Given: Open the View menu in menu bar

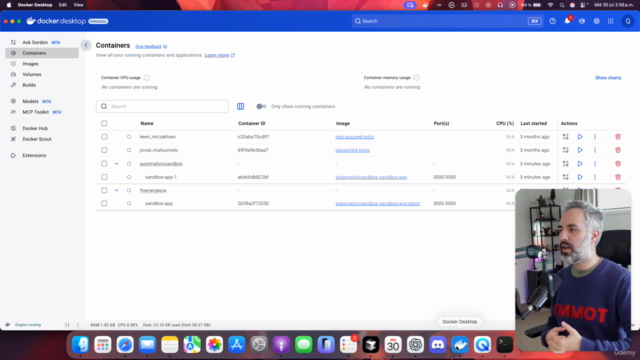Looking at the screenshot, I should pyautogui.click(x=78, y=5).
